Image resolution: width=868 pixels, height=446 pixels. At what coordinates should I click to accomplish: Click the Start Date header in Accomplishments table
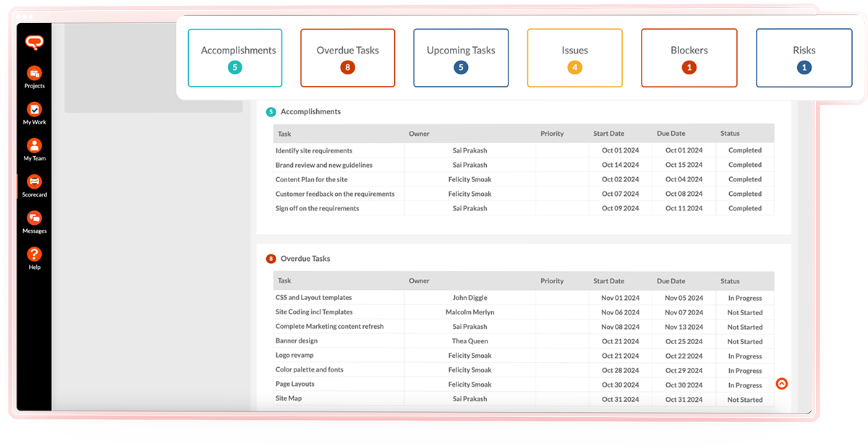[608, 134]
